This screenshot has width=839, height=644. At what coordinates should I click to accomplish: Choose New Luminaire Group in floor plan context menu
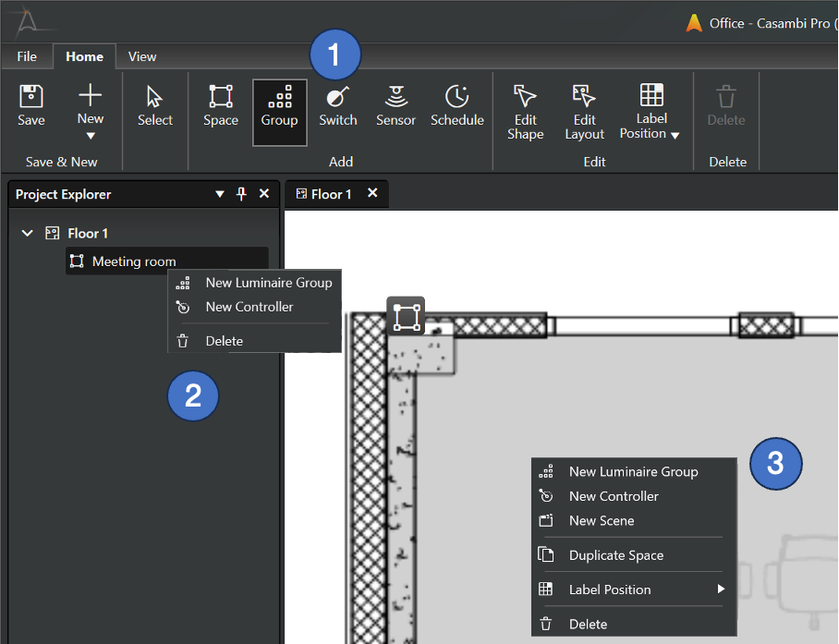634,472
